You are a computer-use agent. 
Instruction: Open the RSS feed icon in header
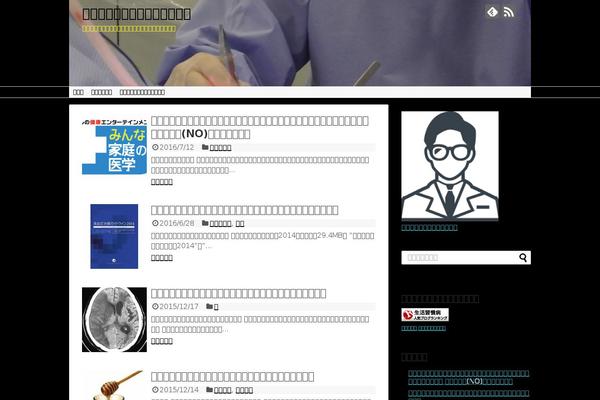click(x=509, y=12)
